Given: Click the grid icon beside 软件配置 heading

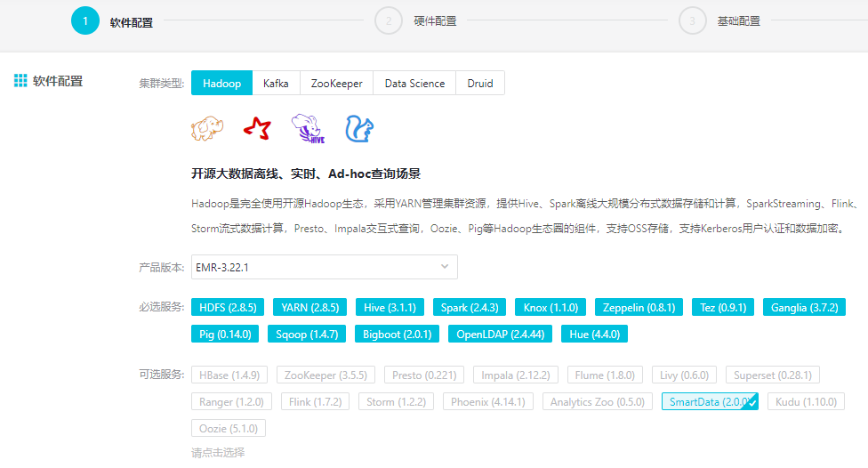Looking at the screenshot, I should tap(20, 81).
